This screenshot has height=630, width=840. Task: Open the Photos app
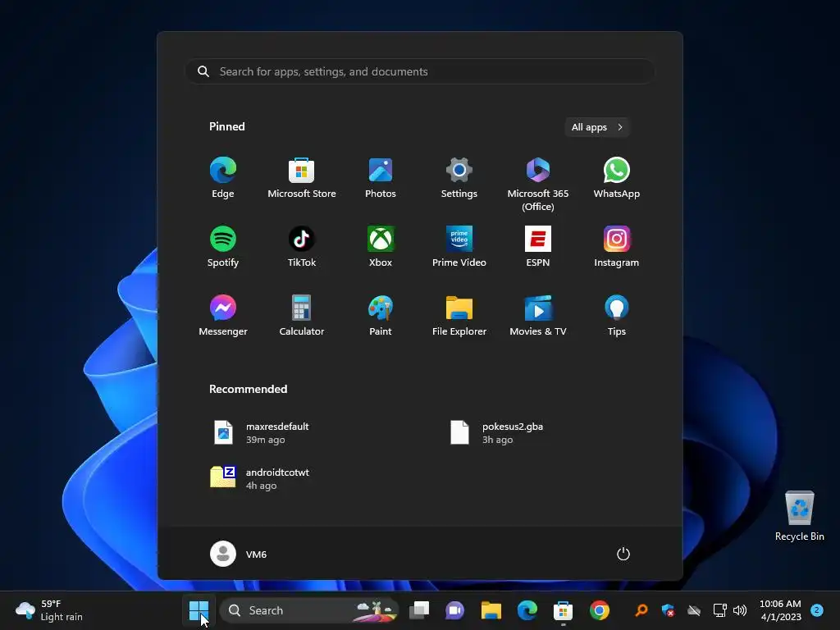click(381, 178)
